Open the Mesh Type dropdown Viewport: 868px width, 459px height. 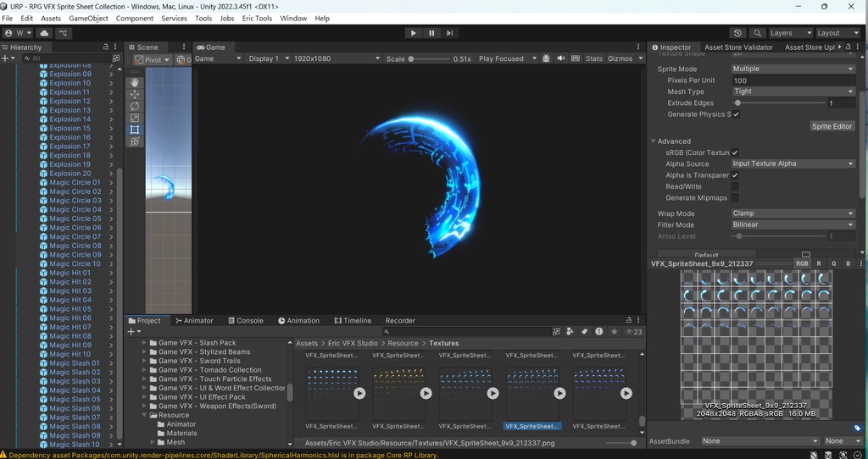click(x=793, y=91)
